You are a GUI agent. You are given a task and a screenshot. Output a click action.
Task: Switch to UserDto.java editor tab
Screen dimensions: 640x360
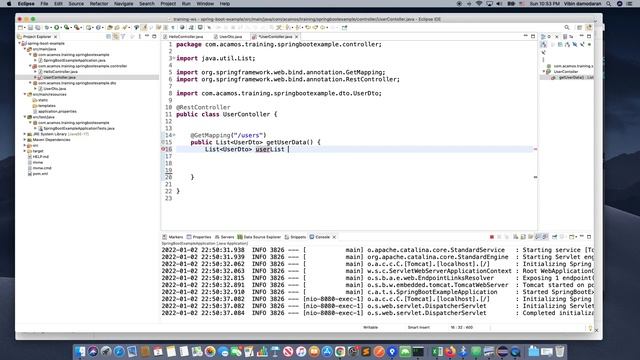click(x=231, y=37)
